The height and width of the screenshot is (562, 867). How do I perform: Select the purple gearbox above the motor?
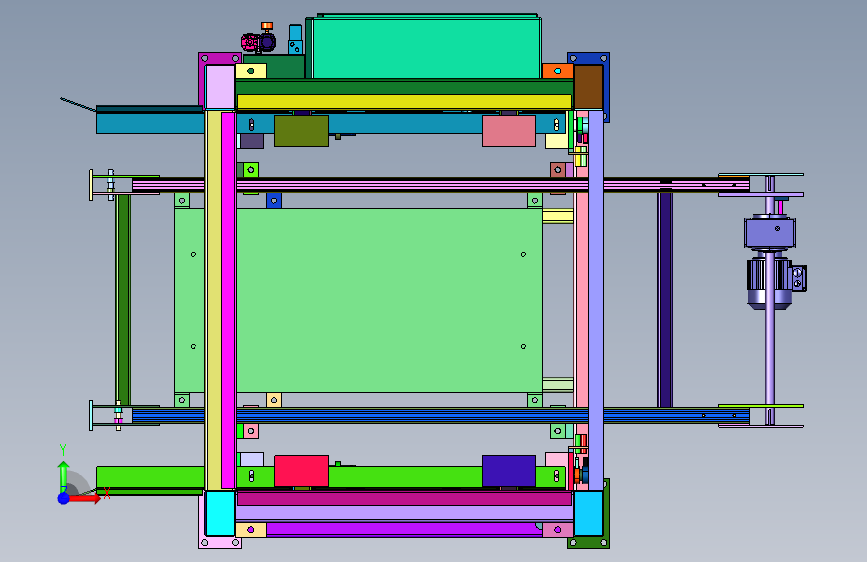pyautogui.click(x=770, y=233)
